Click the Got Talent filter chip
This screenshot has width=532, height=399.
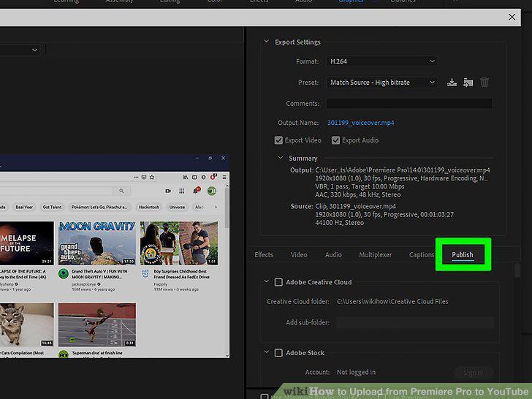[52, 207]
